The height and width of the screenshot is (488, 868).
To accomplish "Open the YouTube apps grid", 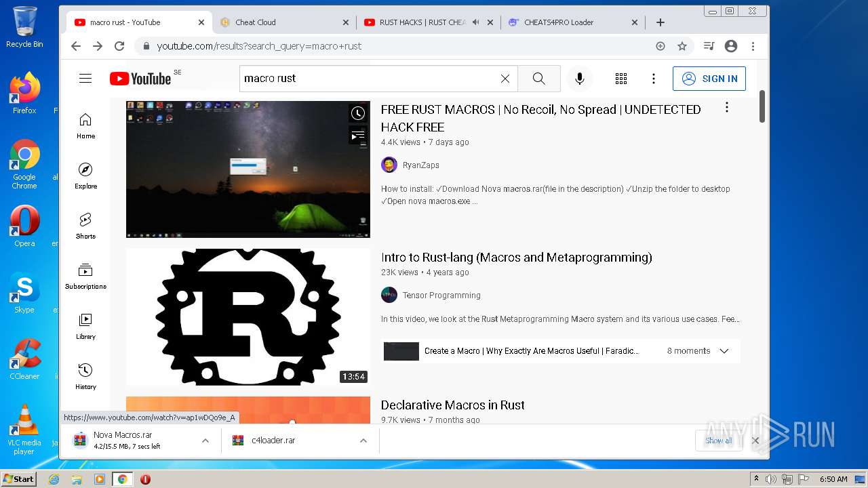I will 621,79.
